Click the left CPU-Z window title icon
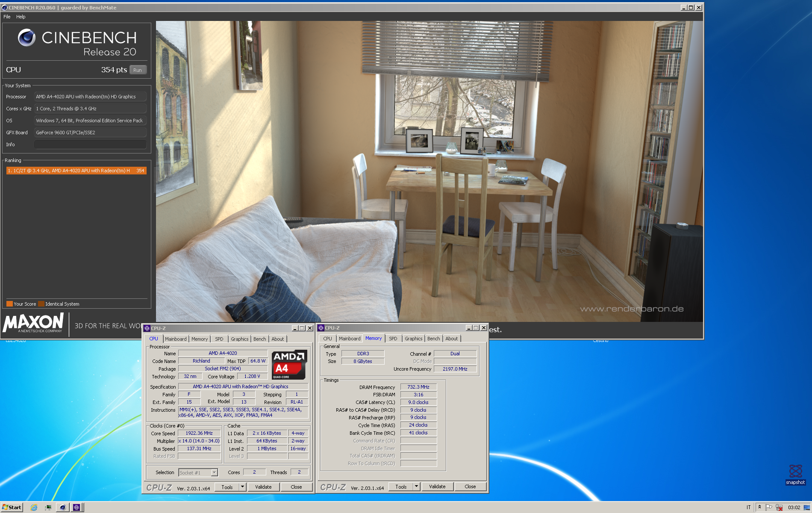Screen dimensions: 812x513 pyautogui.click(x=147, y=328)
